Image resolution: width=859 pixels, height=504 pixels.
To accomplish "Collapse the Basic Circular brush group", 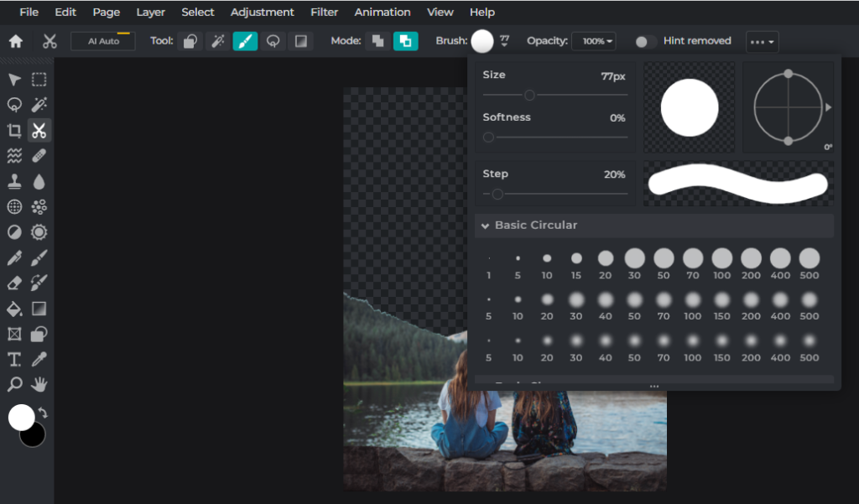I will pyautogui.click(x=485, y=225).
